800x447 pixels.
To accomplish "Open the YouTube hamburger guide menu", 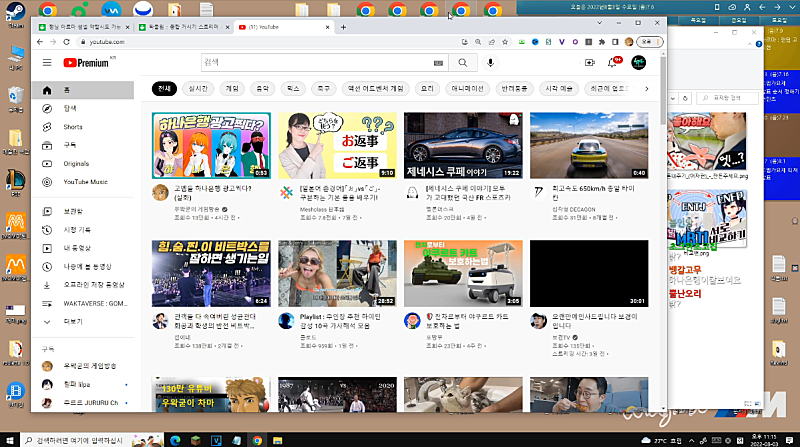I will coord(46,62).
